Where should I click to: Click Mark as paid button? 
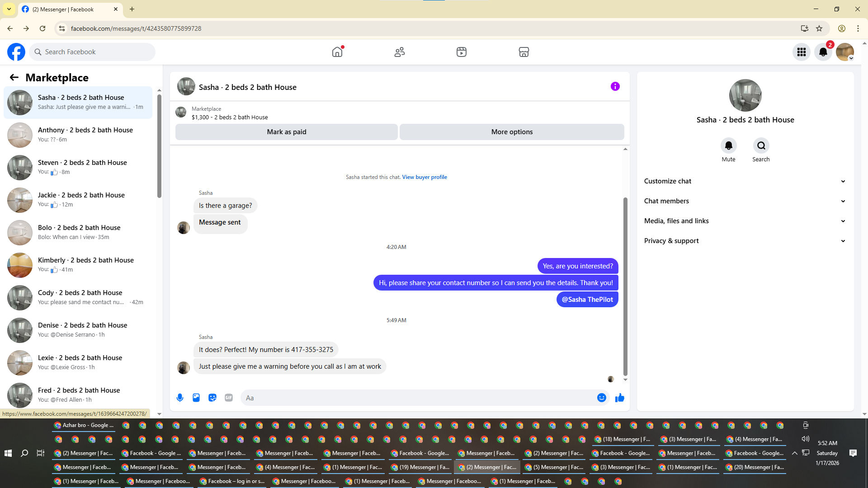[x=286, y=132]
